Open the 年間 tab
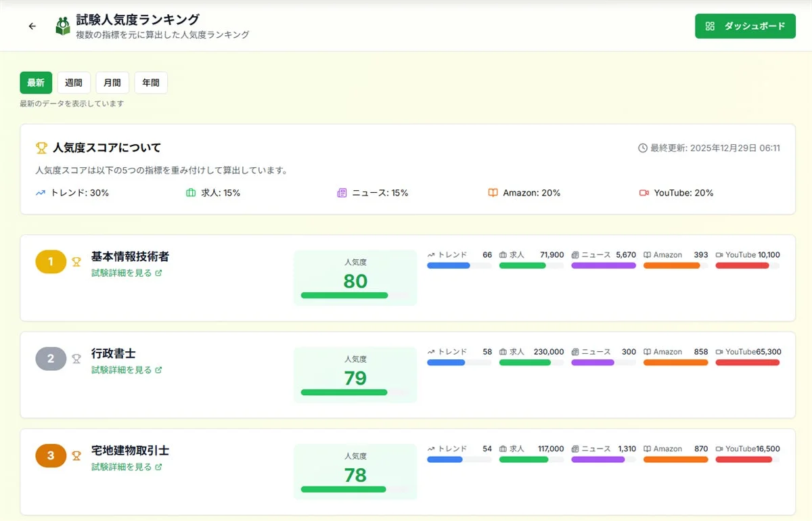Viewport: 812px width, 521px height. 150,83
